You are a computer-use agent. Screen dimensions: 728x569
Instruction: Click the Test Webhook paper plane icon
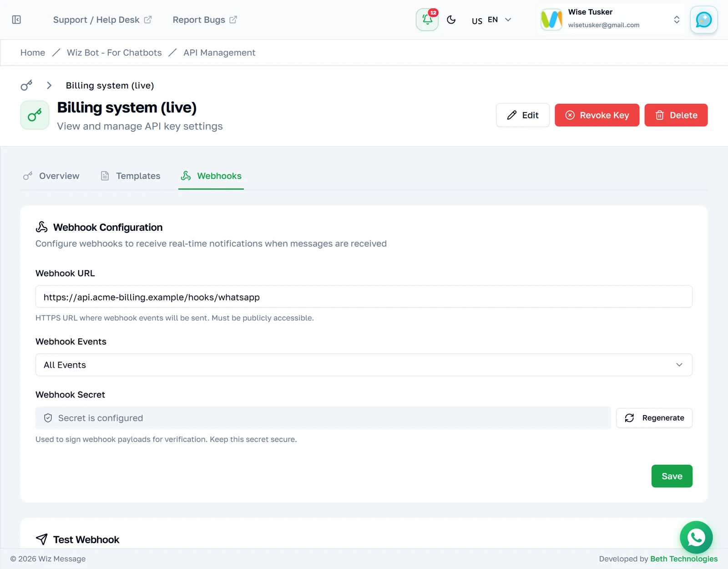[x=42, y=539]
